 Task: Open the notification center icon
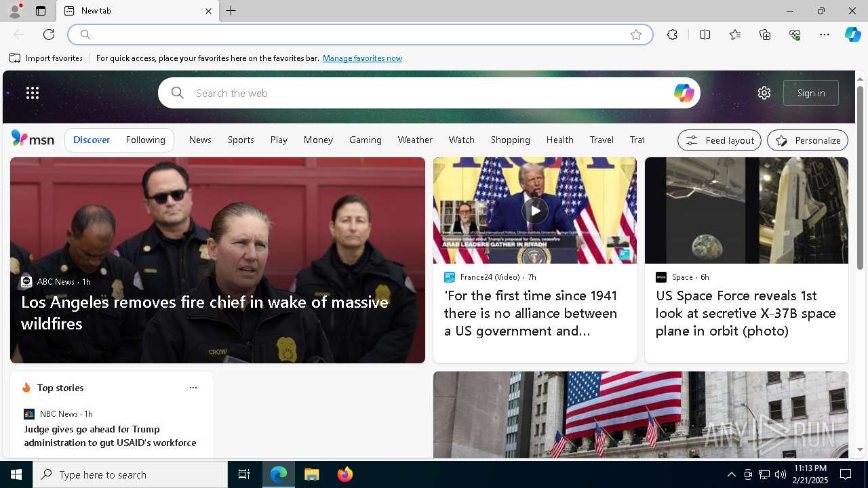click(x=846, y=474)
